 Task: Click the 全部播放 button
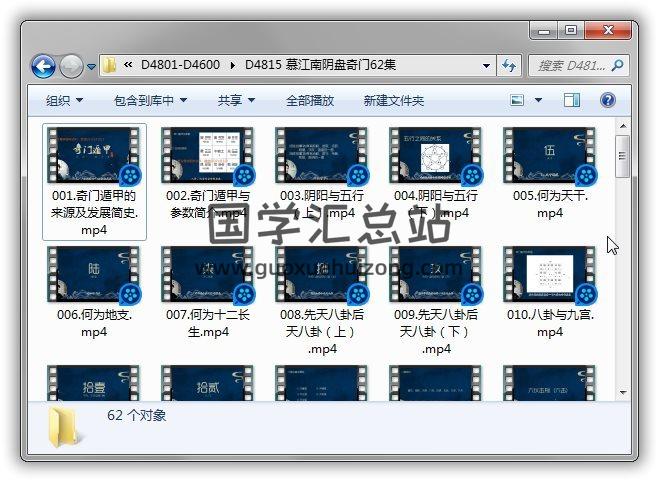(x=310, y=100)
